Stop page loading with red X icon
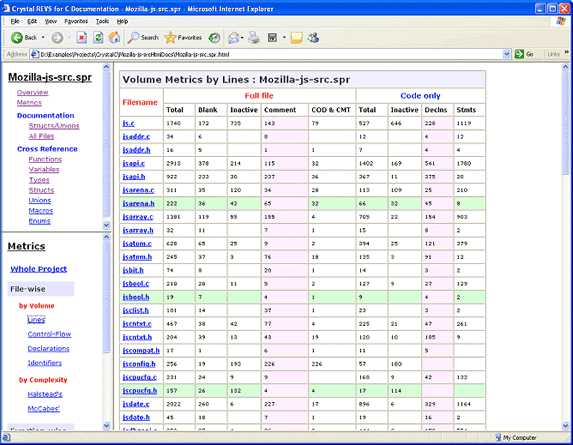 click(x=81, y=37)
